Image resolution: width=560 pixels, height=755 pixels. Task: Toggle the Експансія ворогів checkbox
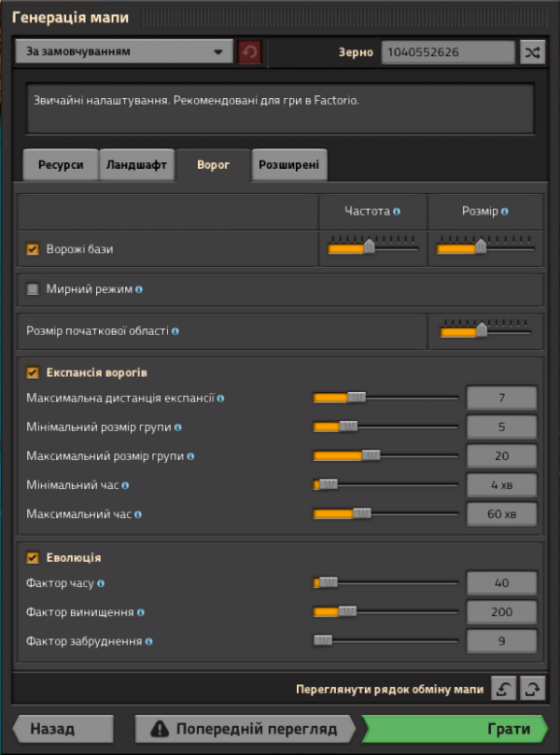coord(33,372)
